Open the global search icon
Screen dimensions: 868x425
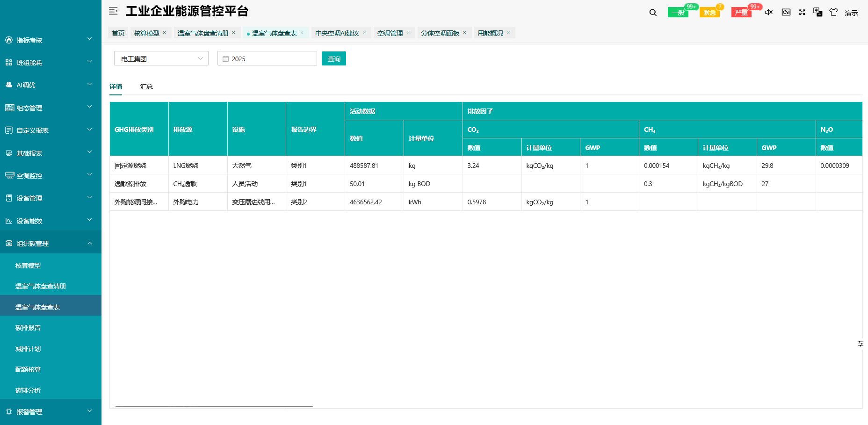coord(652,13)
